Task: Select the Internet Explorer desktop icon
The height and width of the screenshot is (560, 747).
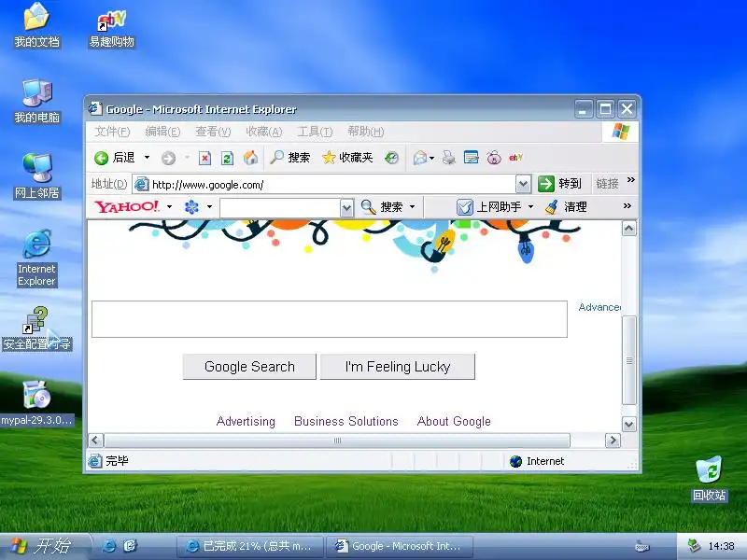Action: pyautogui.click(x=36, y=259)
